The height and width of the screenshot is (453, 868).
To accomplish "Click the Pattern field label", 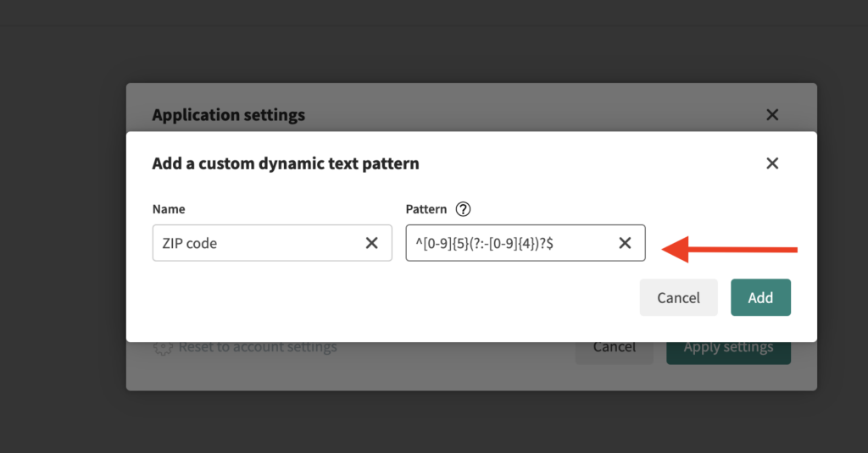I will pos(426,209).
